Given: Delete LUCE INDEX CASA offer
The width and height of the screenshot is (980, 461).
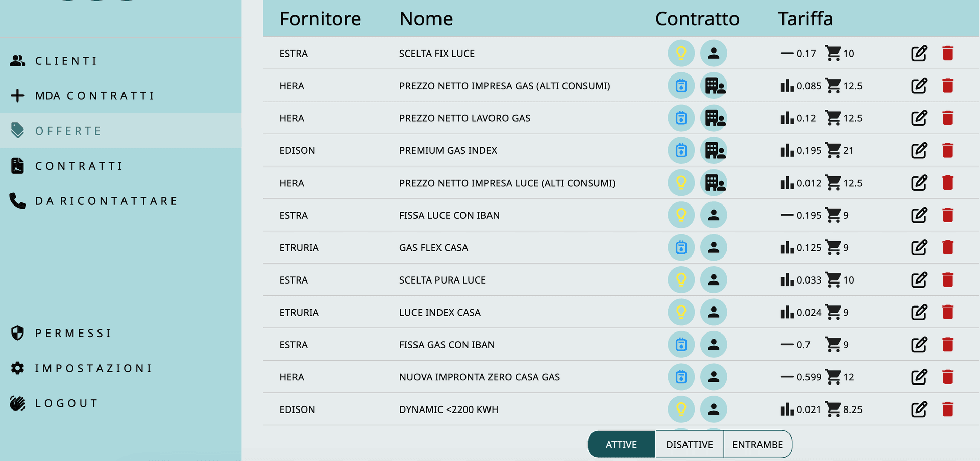Looking at the screenshot, I should click(x=948, y=312).
